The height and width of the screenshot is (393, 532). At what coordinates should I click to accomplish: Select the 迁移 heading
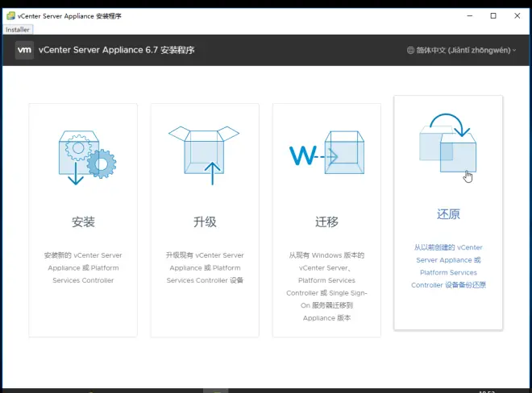(326, 222)
